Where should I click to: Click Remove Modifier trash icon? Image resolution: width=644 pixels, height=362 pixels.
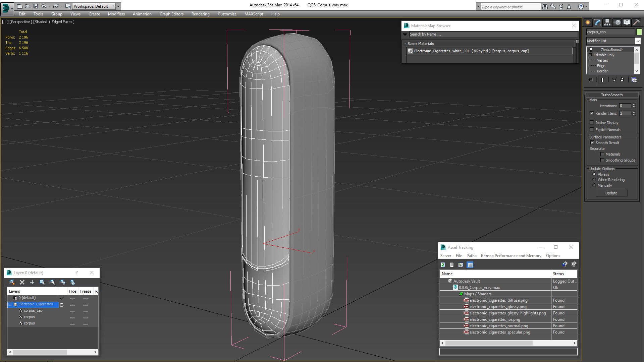coord(622,80)
